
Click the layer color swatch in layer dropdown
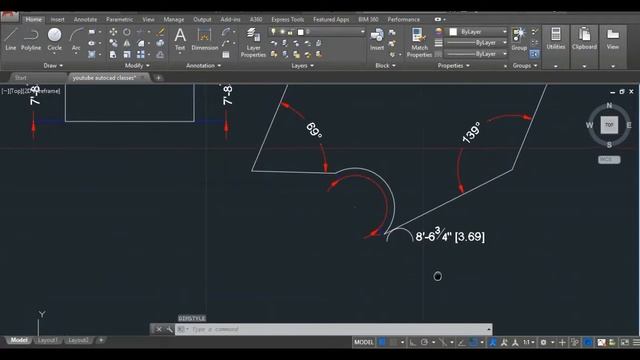pyautogui.click(x=301, y=31)
